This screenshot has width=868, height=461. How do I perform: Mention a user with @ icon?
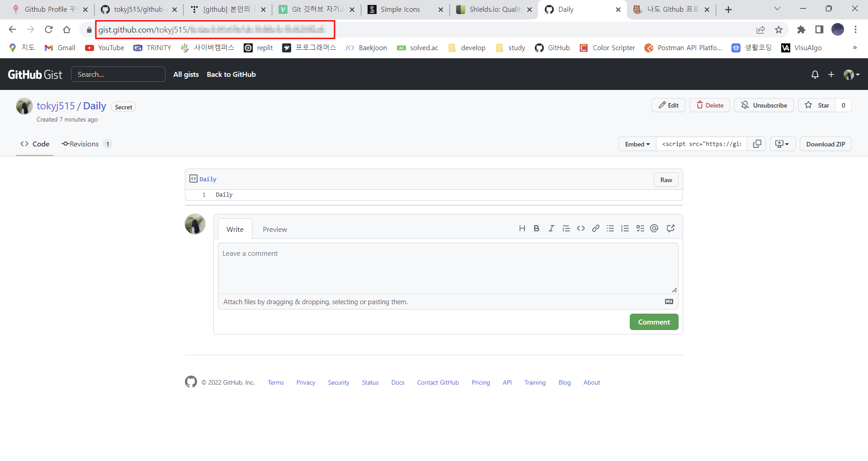[x=654, y=229]
